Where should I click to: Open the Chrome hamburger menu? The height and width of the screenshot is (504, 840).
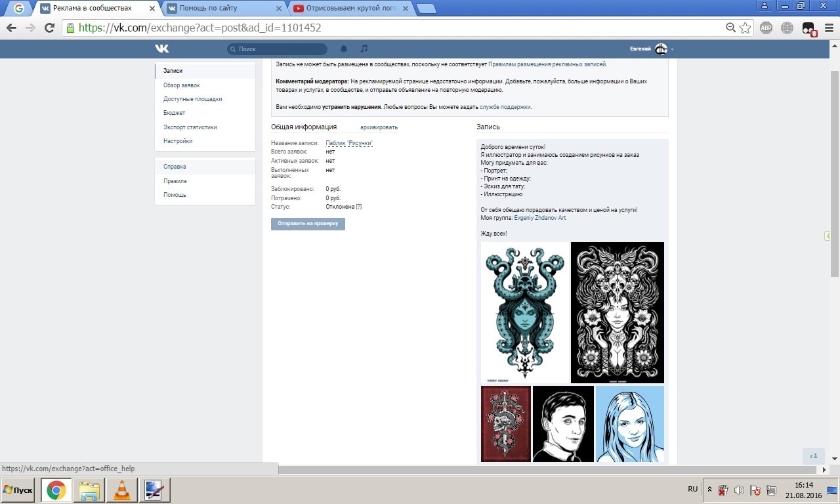(x=828, y=28)
